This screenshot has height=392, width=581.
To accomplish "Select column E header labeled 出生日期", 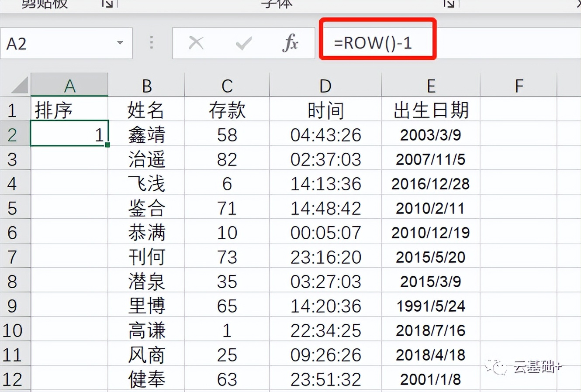I will pyautogui.click(x=431, y=85).
